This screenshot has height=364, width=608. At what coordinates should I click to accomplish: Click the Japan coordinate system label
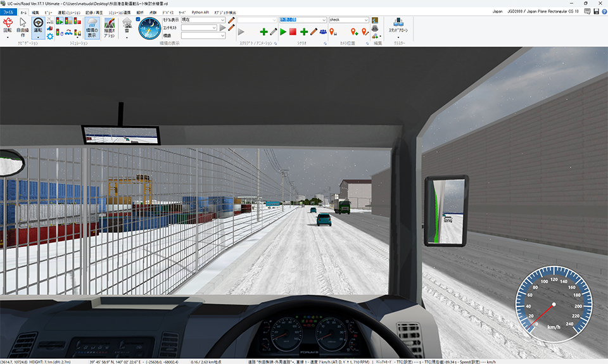pyautogui.click(x=498, y=11)
